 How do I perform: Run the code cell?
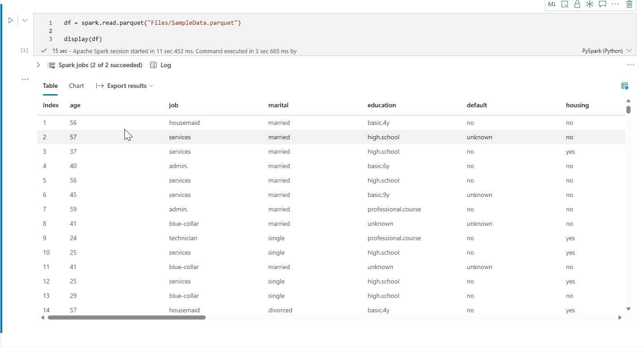point(11,20)
